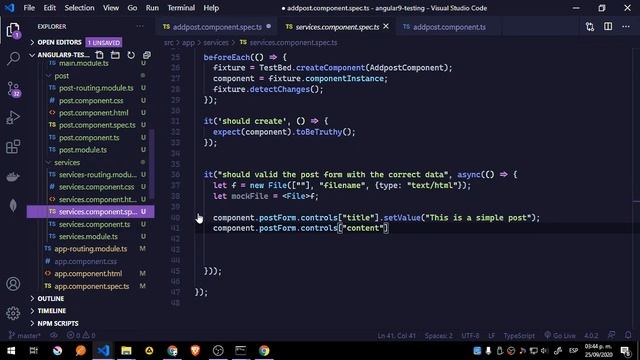Open the Terminal menu
The image size is (640, 360).
coord(181,8)
